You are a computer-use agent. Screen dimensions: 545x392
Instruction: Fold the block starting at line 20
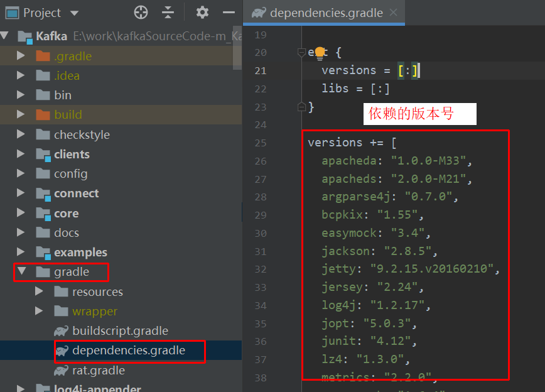[301, 53]
